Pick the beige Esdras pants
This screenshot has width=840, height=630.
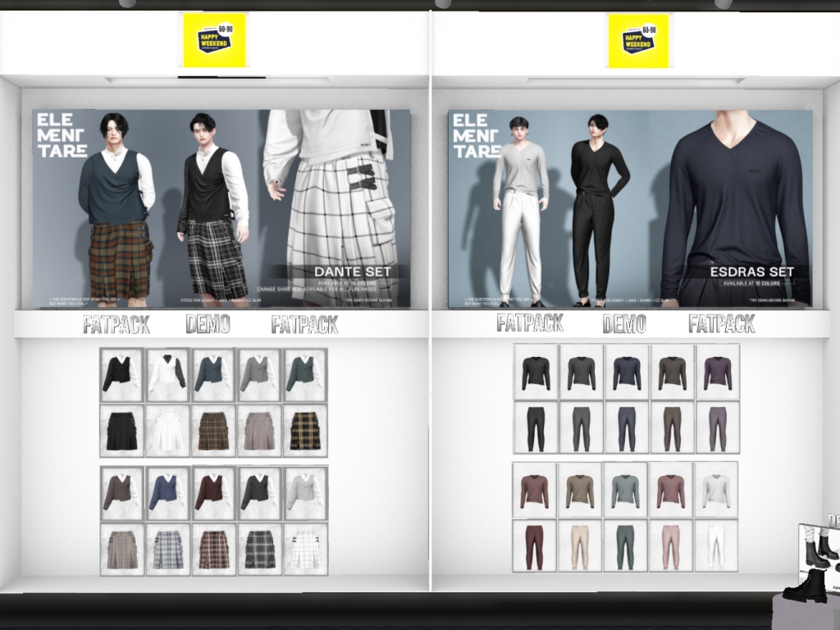click(580, 546)
